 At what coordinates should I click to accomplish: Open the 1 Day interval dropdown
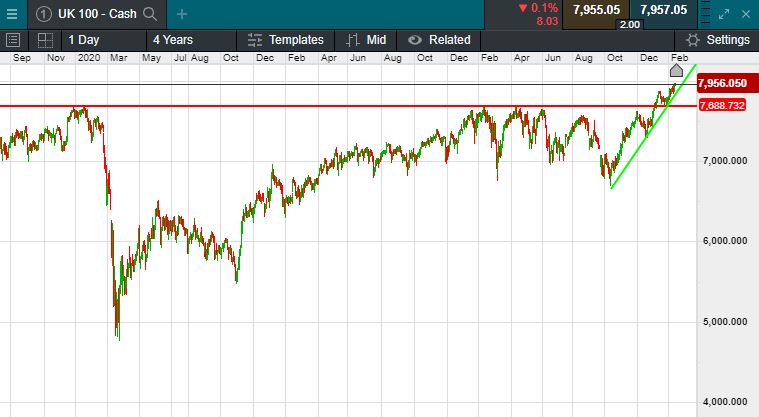104,40
